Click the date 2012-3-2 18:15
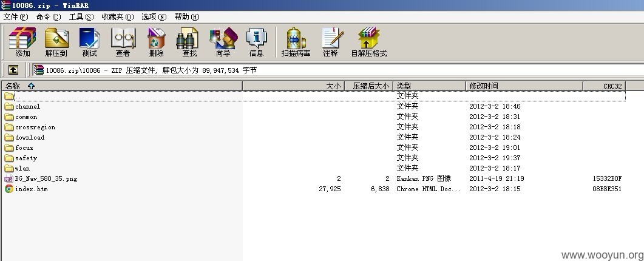The width and height of the screenshot is (644, 261). pyautogui.click(x=495, y=189)
